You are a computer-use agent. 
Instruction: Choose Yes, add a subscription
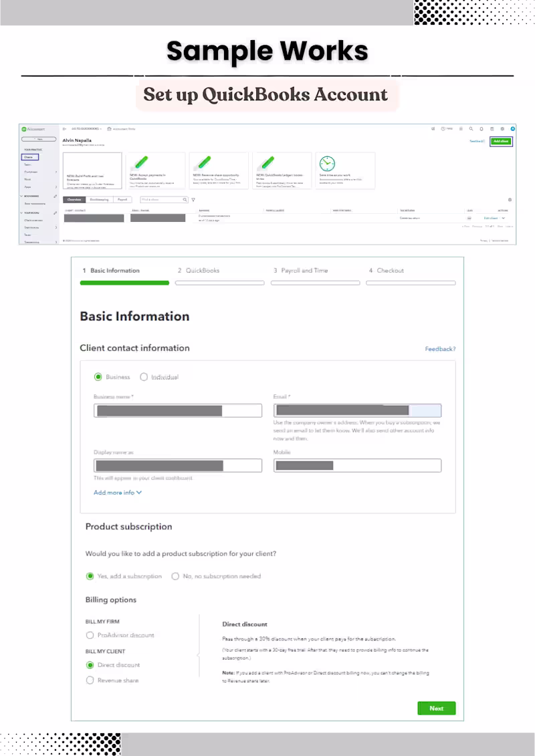[x=90, y=576]
